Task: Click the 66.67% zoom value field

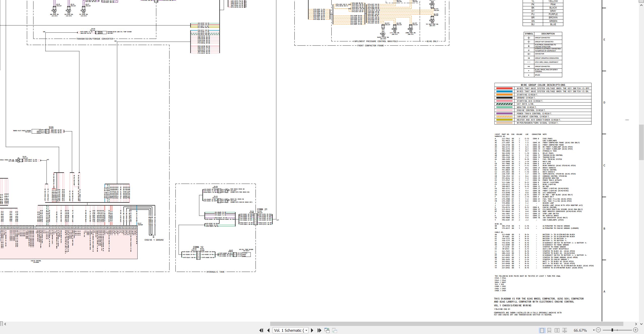Action: point(580,330)
